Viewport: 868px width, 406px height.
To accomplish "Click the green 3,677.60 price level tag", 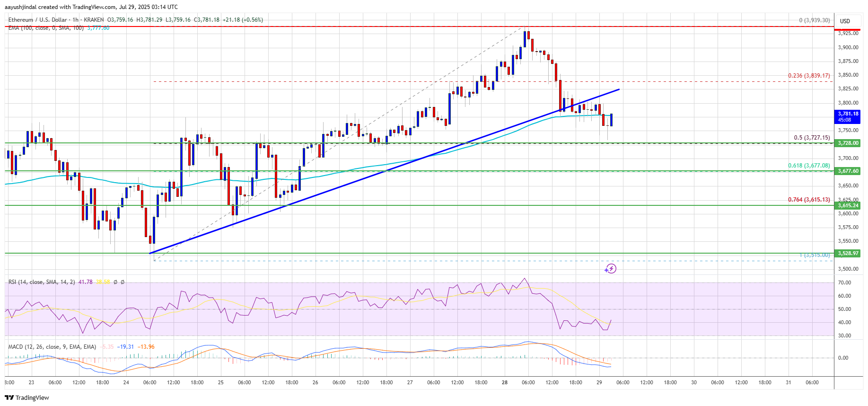I will (848, 171).
